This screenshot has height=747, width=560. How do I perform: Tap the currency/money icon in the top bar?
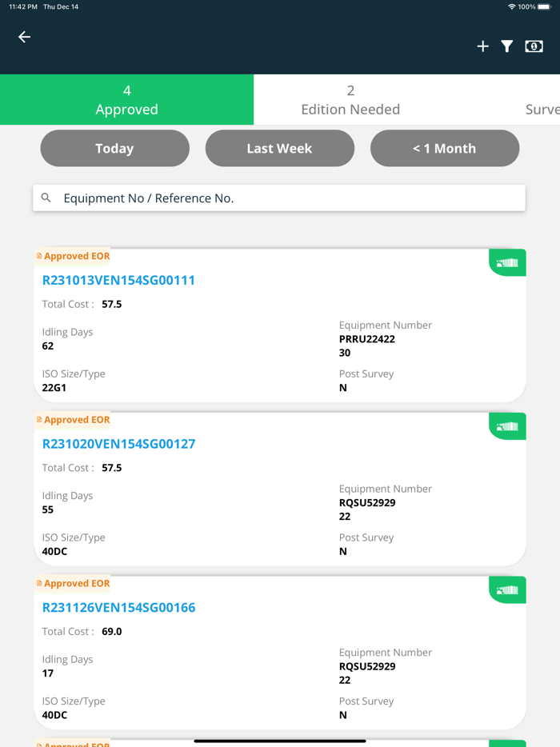pos(534,46)
